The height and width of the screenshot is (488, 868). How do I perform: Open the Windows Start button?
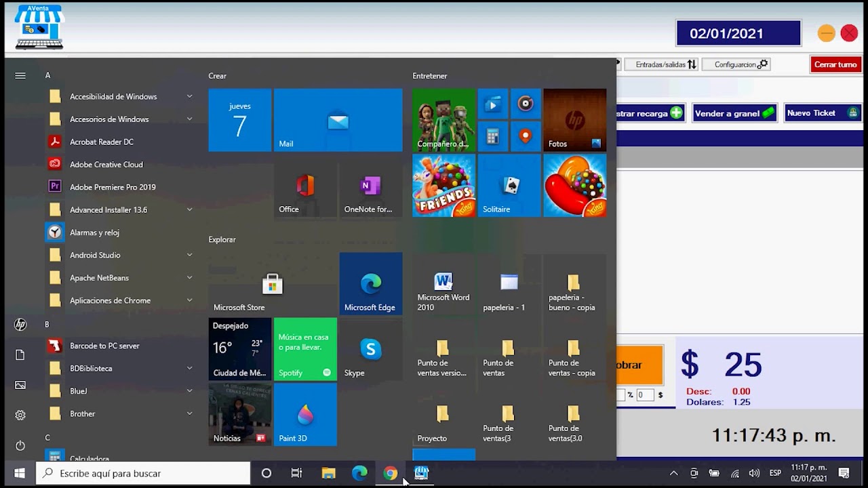[x=19, y=473]
